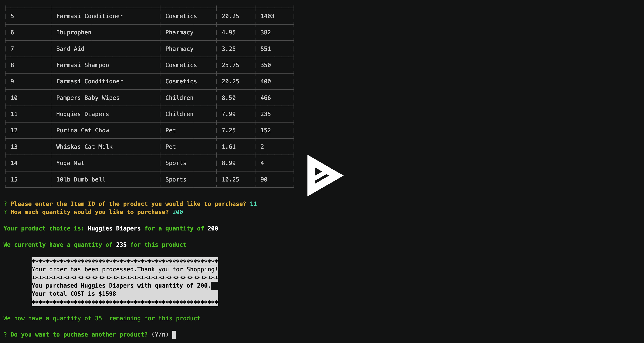Click stock quantity 350
This screenshot has height=343, width=644.
tap(265, 65)
